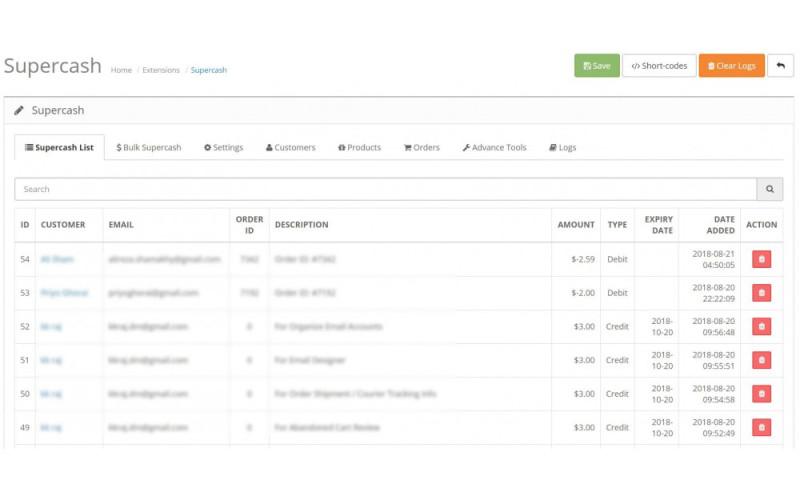Click the green Save button

[596, 66]
